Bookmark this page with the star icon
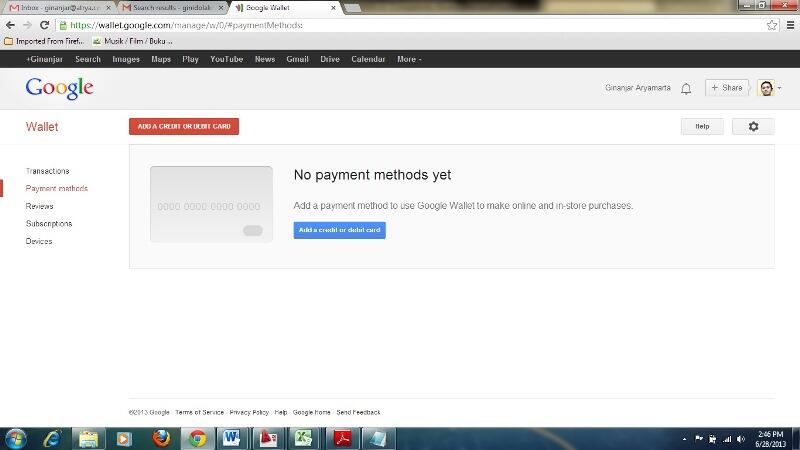 (772, 25)
